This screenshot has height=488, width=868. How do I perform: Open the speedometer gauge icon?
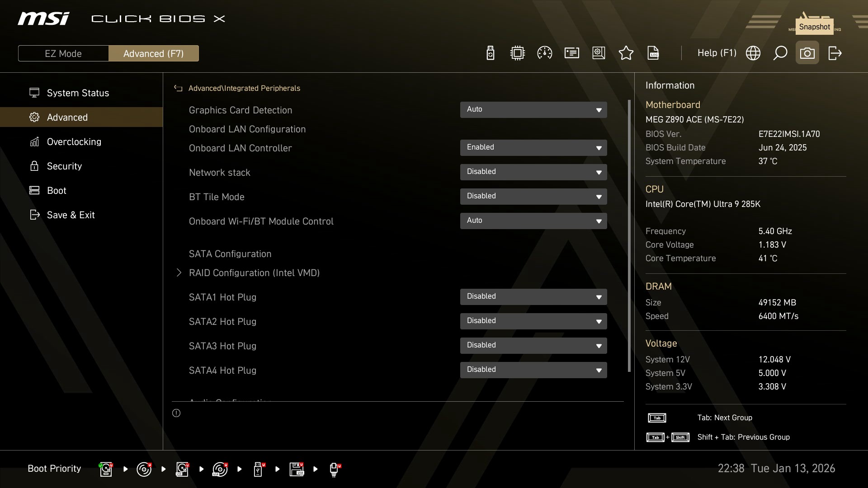tap(544, 53)
